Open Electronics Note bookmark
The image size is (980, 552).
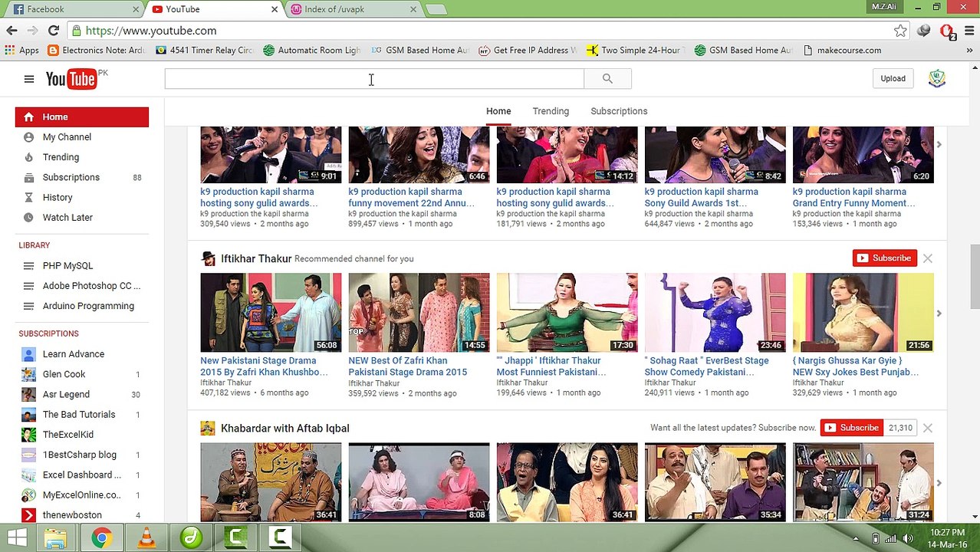[x=96, y=51]
